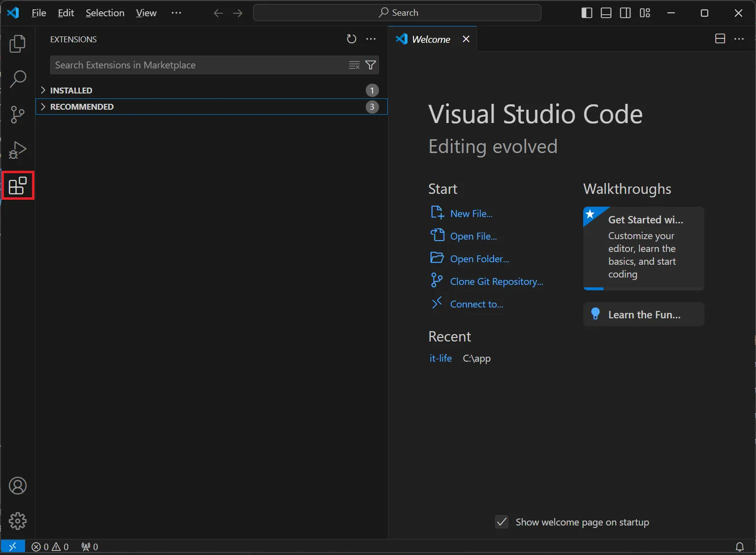
Task: Open Source Control view
Action: tap(18, 114)
